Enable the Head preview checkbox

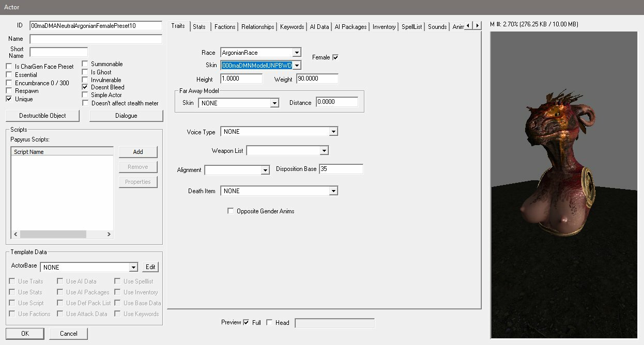click(269, 322)
